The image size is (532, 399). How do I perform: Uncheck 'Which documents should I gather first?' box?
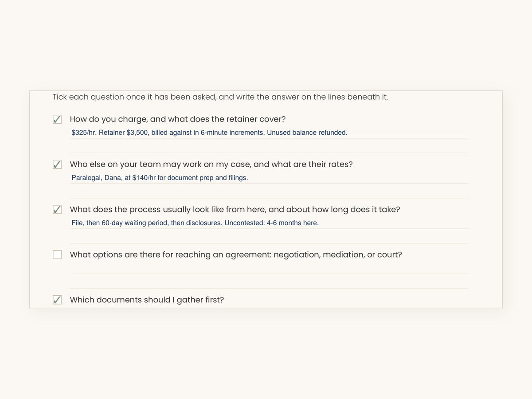coord(57,300)
